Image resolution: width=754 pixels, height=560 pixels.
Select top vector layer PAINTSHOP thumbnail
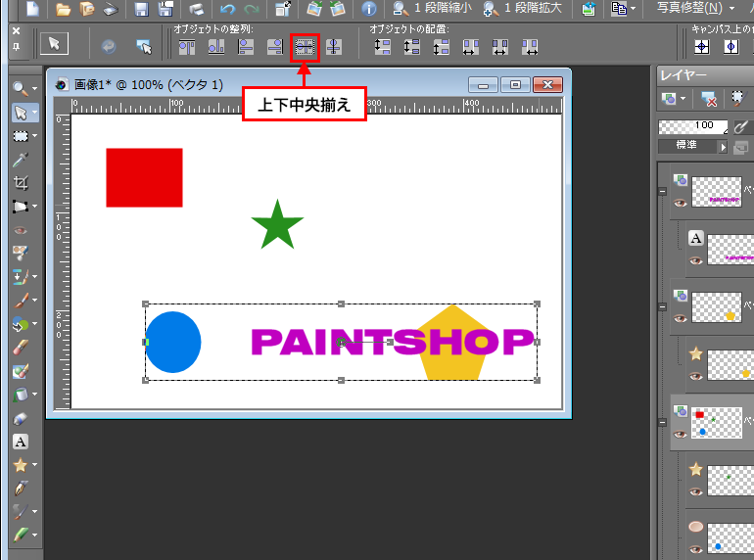click(x=717, y=192)
